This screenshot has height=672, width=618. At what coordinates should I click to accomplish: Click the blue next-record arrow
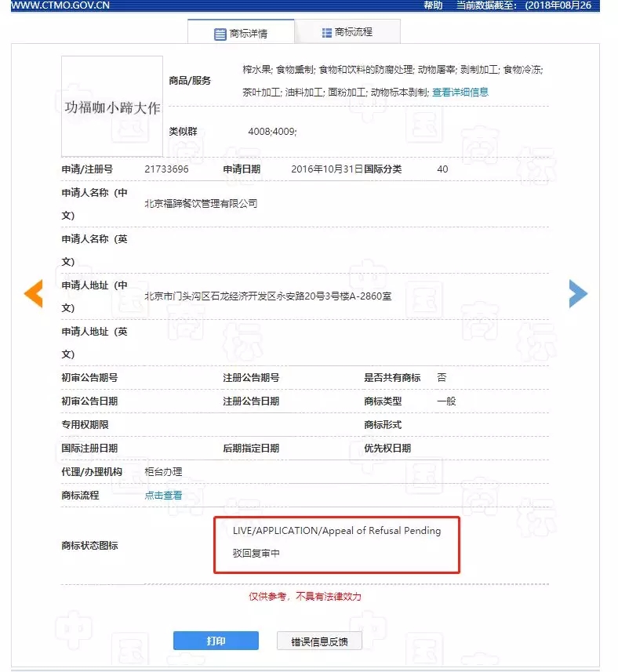(x=577, y=292)
